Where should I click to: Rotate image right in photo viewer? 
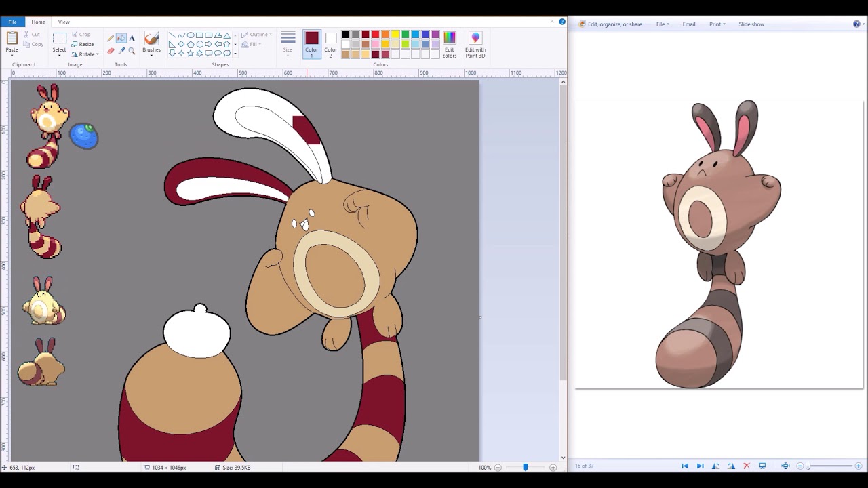[731, 466]
